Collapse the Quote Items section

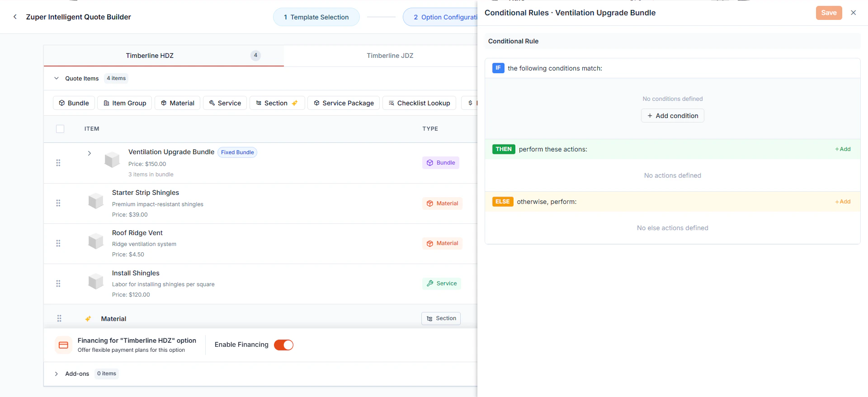[x=57, y=78]
